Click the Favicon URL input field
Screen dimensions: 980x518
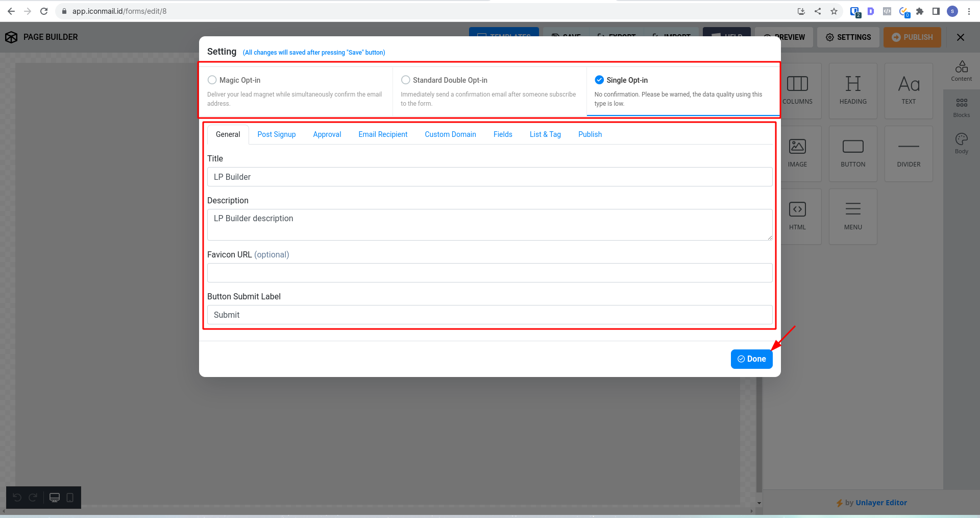pos(489,273)
